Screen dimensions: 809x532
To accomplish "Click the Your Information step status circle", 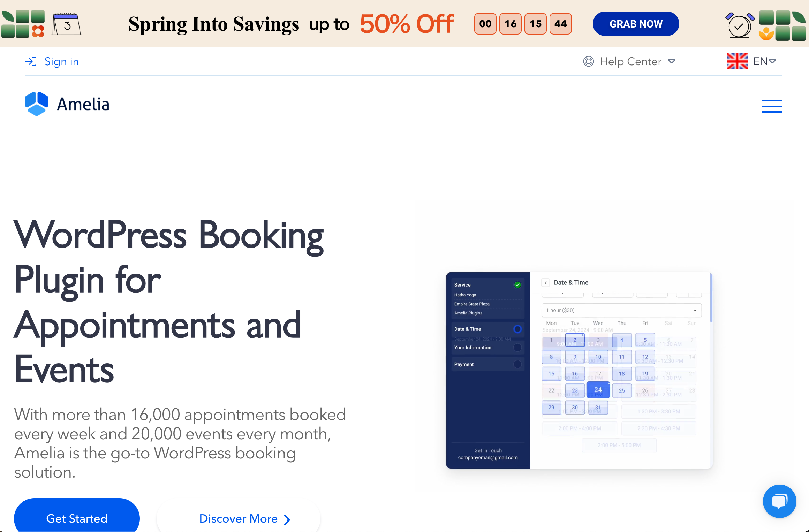I will 517,348.
